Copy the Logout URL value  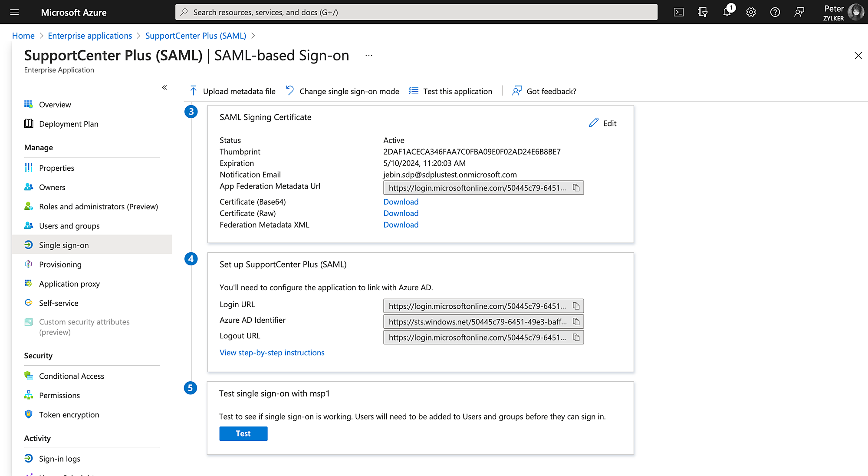coord(576,337)
